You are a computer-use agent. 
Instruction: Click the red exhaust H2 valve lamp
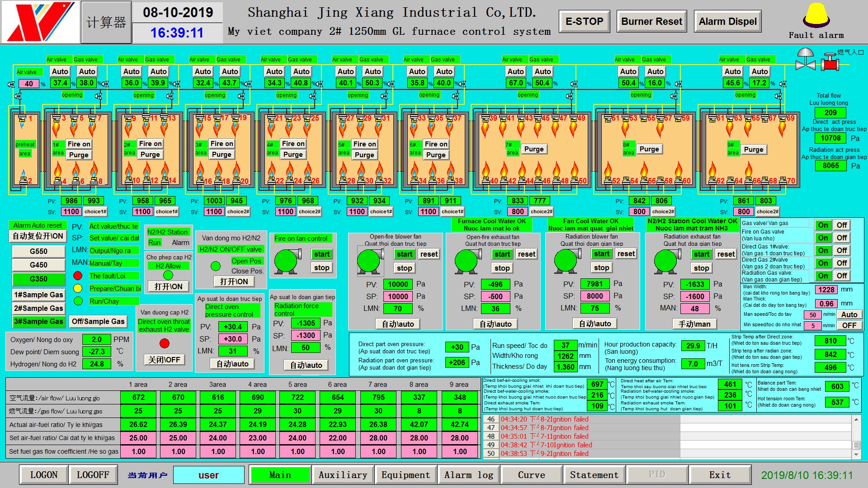pyautogui.click(x=165, y=343)
